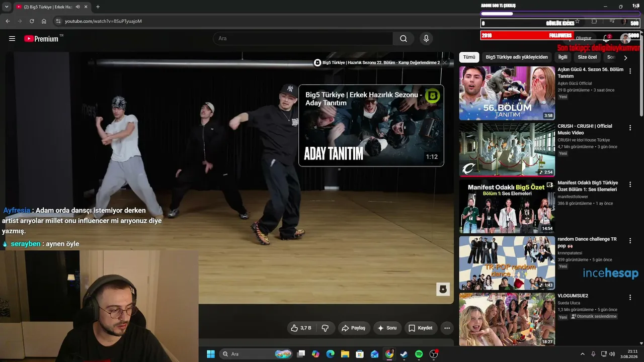Select 'Big5 Türkiye adlı yükleyiciden' chip
Image resolution: width=644 pixels, height=362 pixels.
point(517,57)
